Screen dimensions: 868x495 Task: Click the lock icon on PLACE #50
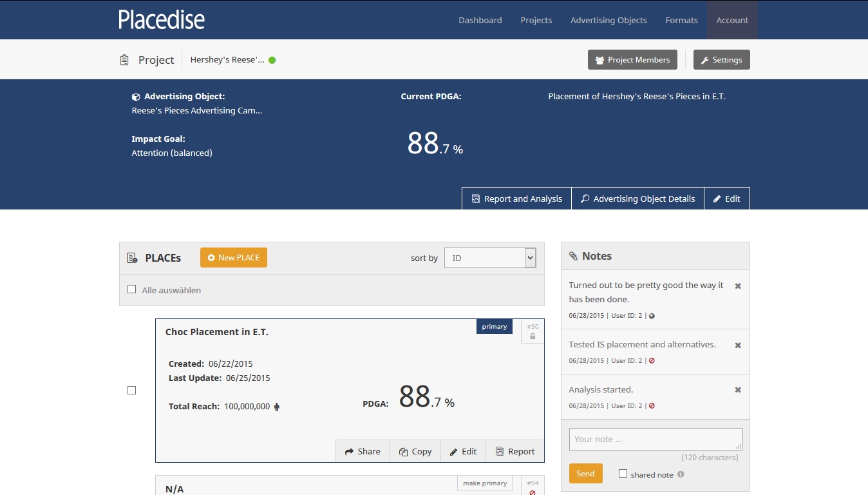point(533,336)
